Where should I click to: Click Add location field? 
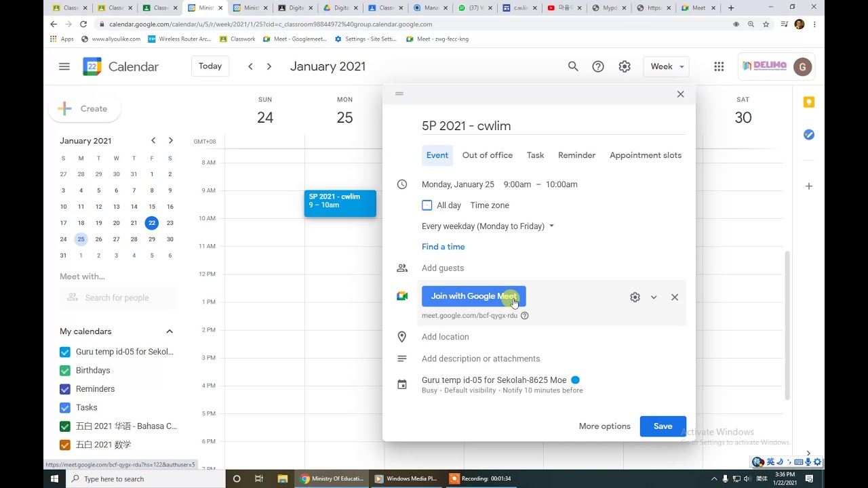coord(553,337)
